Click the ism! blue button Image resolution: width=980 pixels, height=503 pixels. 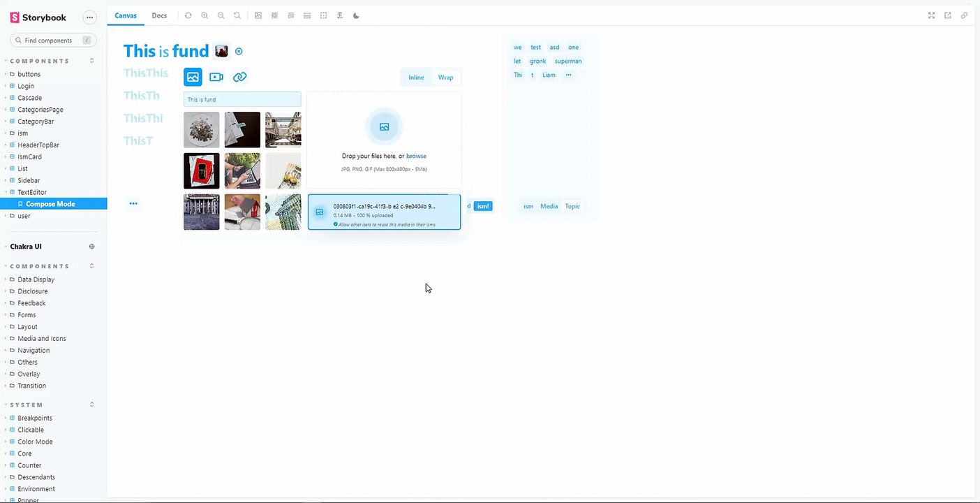(x=483, y=206)
